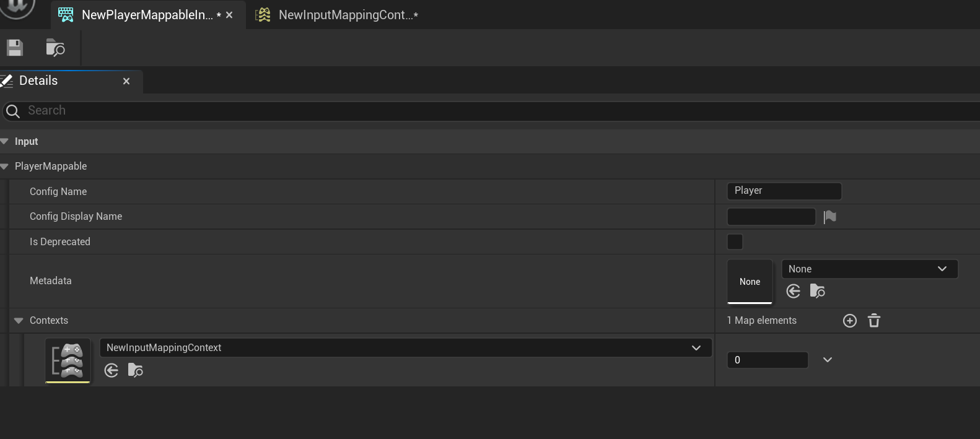
Task: Click the Metadata asset thumbnail
Action: (750, 282)
